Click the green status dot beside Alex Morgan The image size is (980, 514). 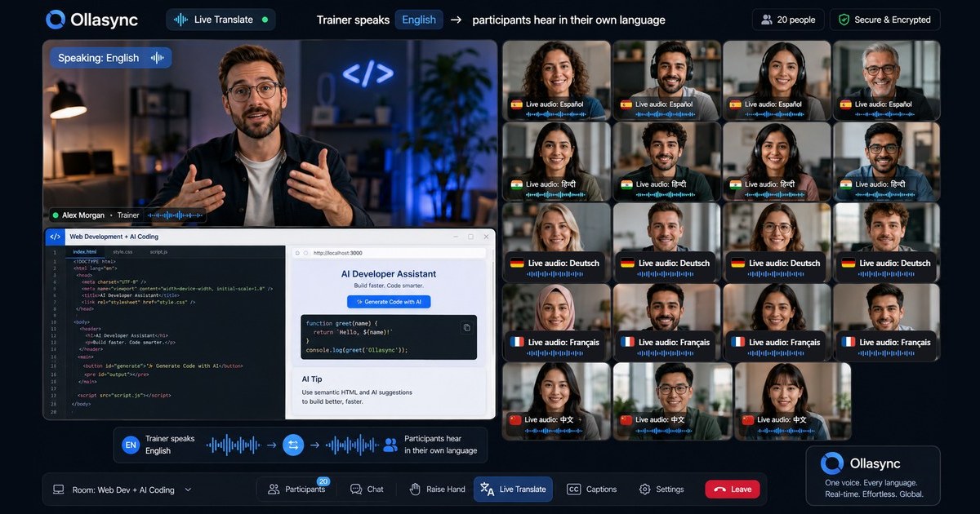click(56, 215)
